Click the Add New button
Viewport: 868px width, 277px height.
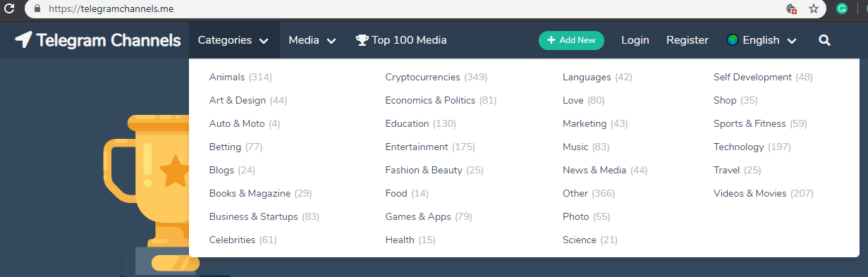pos(572,40)
